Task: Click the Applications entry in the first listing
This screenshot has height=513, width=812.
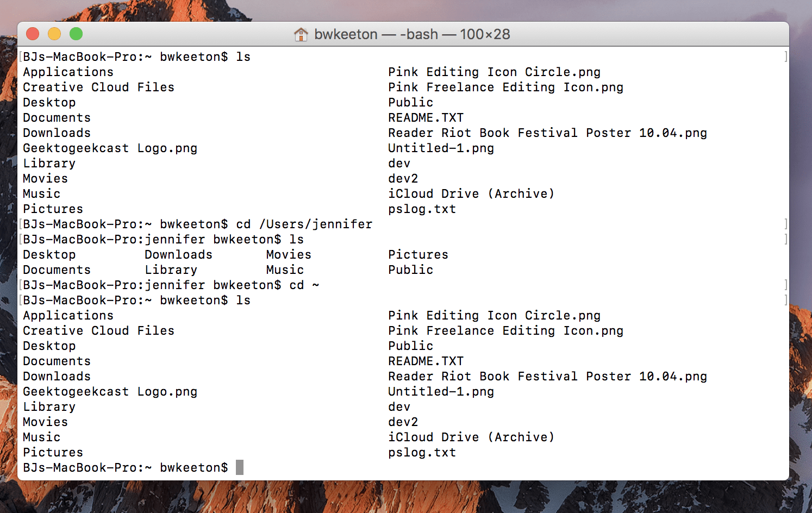Action: click(68, 72)
